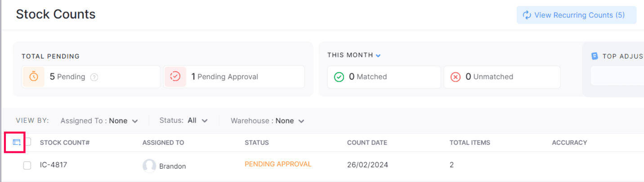The width and height of the screenshot is (644, 182).
Task: Open stock count IC-4817
Action: point(54,165)
